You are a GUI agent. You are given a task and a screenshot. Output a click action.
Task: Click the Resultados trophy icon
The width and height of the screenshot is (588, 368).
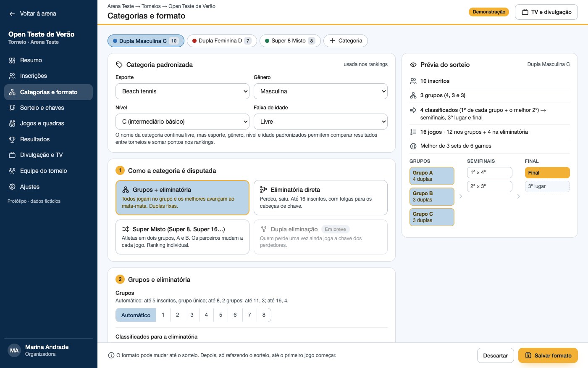click(x=12, y=139)
